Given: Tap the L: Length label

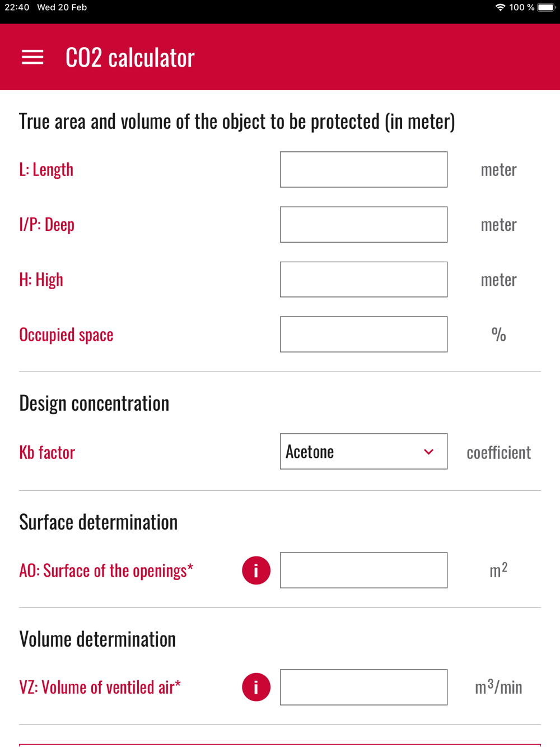Looking at the screenshot, I should [x=46, y=169].
